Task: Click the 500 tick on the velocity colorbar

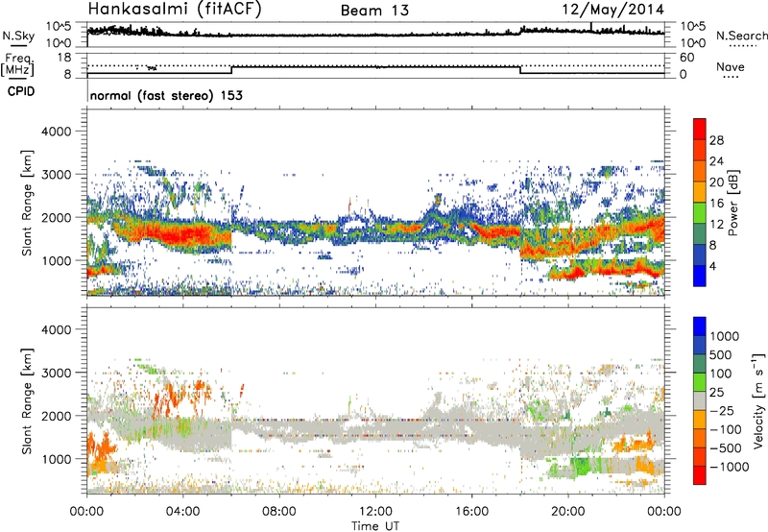Action: point(721,354)
